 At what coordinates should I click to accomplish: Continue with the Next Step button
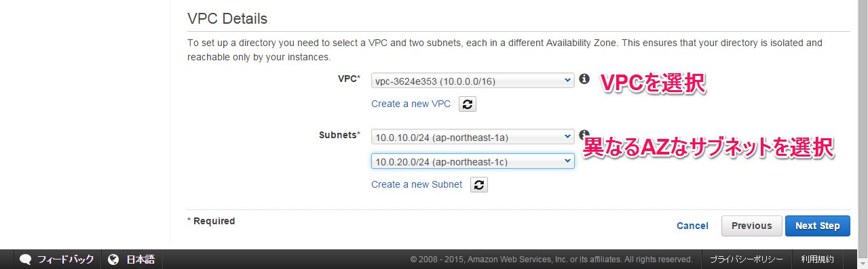pyautogui.click(x=817, y=226)
